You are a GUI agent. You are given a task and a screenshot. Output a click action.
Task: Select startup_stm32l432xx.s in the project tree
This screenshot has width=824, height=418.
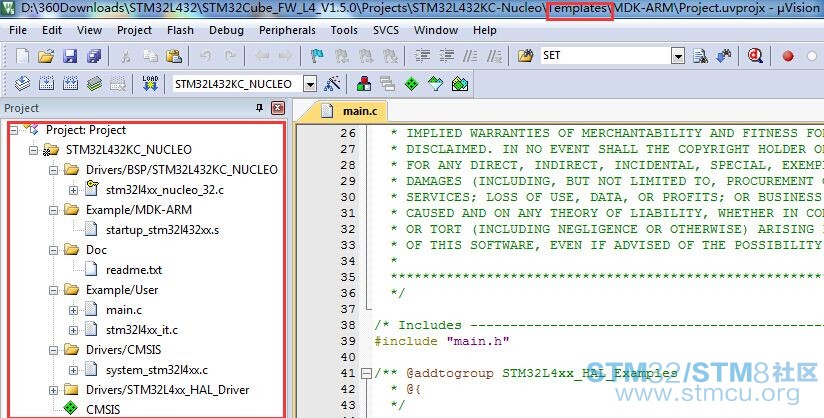coord(162,230)
